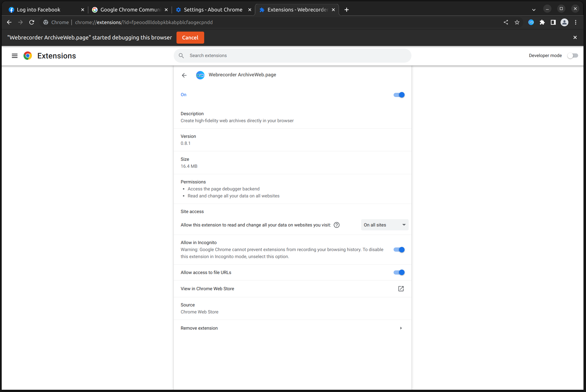Open the side panel icon
This screenshot has height=392, width=586.
coord(553,22)
